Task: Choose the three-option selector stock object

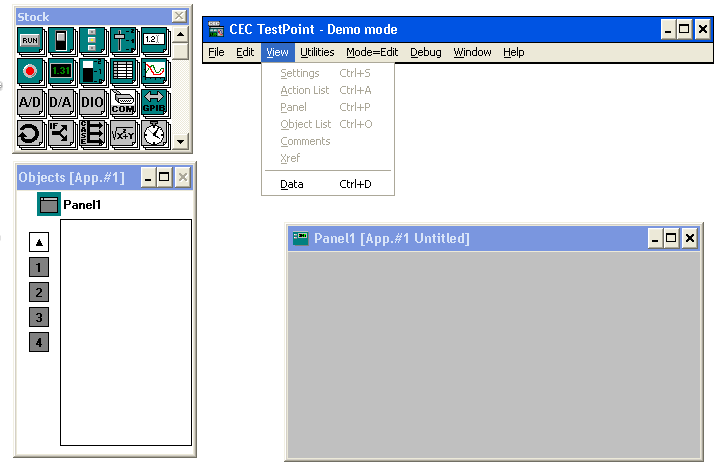Action: tap(93, 41)
